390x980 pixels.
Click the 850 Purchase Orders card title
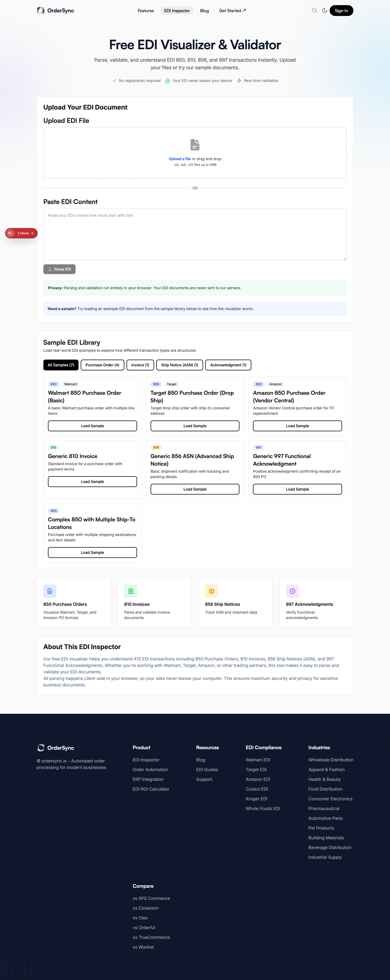(65, 604)
